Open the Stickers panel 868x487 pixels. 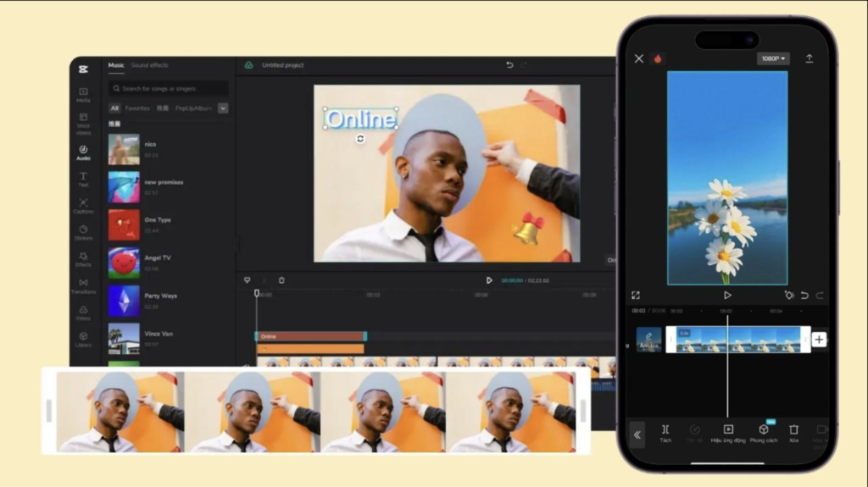[83, 232]
